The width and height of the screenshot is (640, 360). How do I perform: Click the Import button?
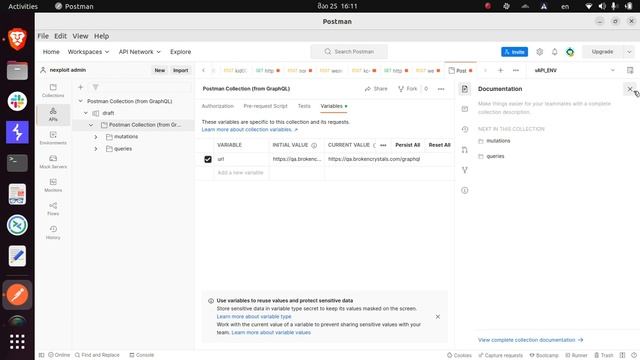180,70
